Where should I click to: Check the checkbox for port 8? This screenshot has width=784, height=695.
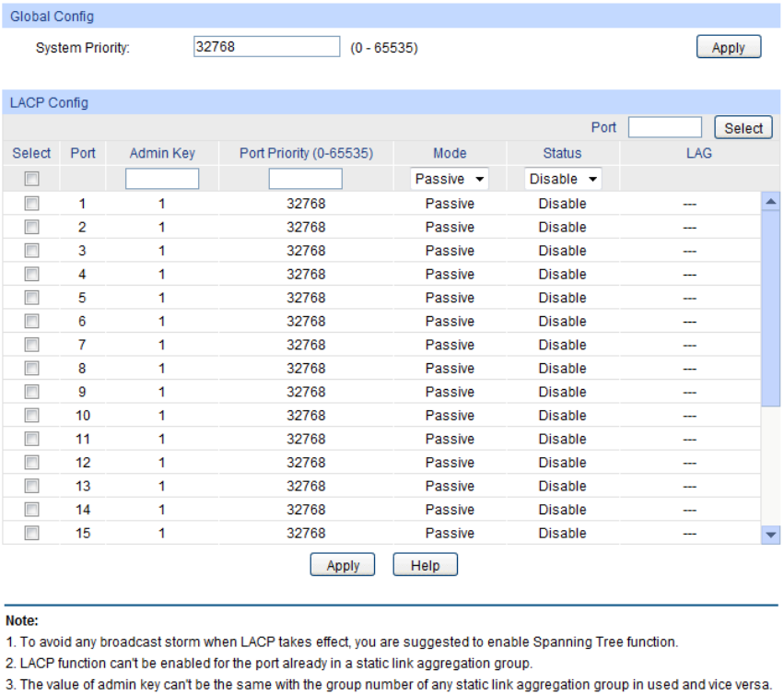click(31, 369)
